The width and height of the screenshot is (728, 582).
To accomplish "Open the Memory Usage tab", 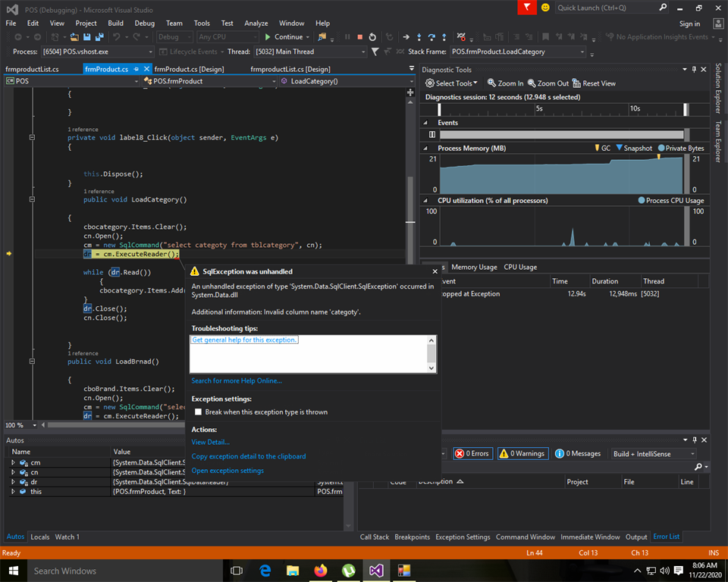I will tap(474, 267).
